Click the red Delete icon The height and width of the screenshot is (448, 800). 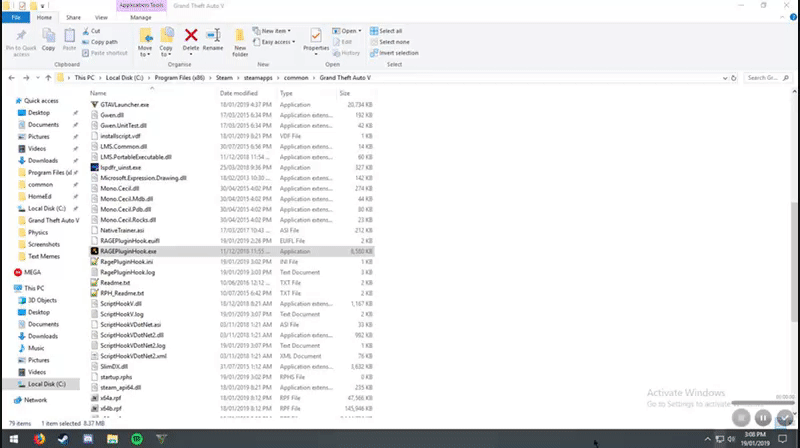(191, 35)
